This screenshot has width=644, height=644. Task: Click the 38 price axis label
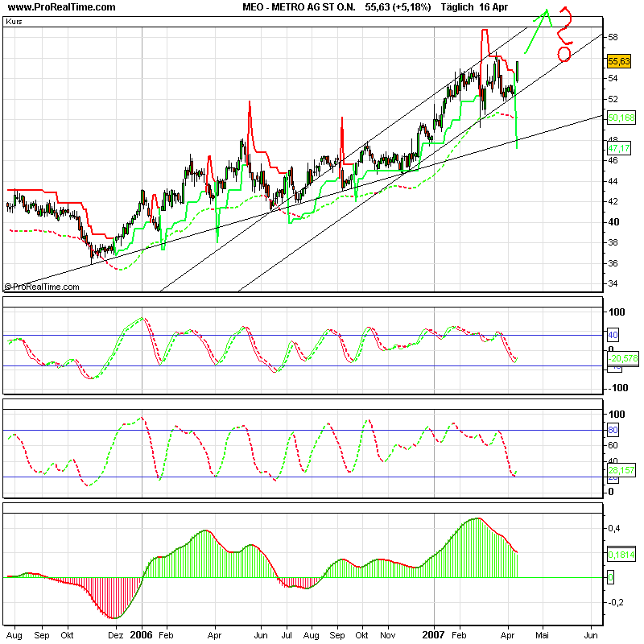tap(613, 242)
